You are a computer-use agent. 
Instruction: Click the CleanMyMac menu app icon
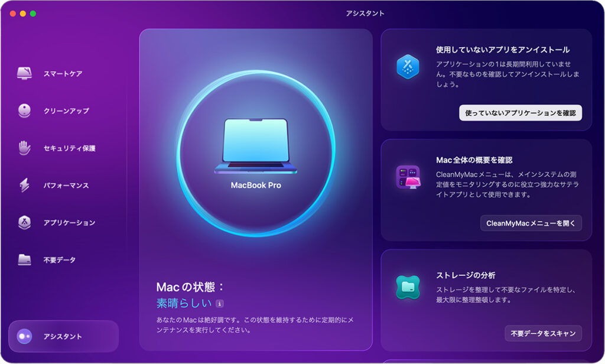[x=408, y=177]
